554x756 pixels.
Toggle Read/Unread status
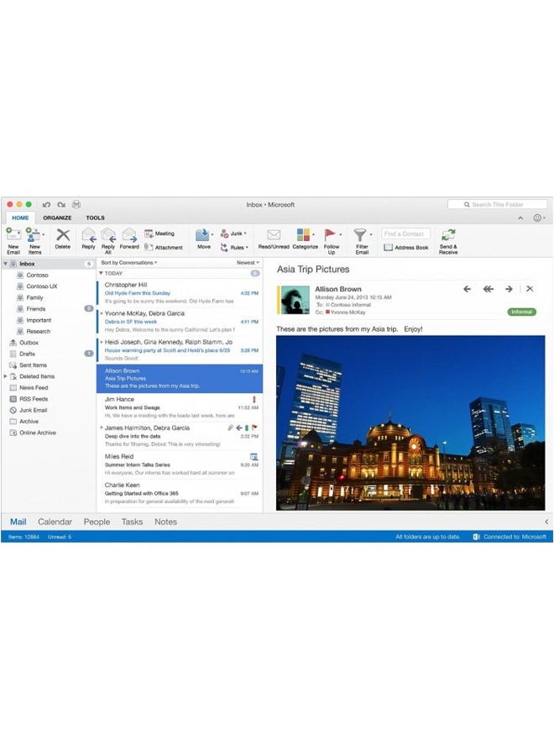pos(274,239)
